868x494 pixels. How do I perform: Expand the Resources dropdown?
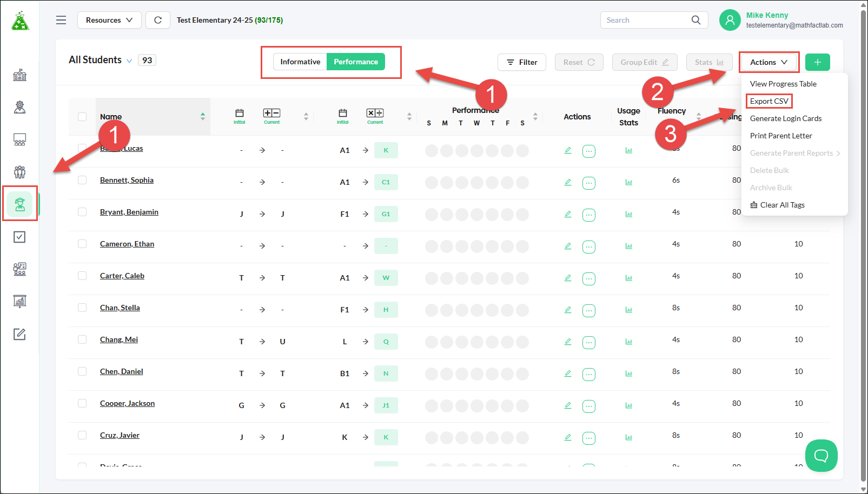coord(109,20)
